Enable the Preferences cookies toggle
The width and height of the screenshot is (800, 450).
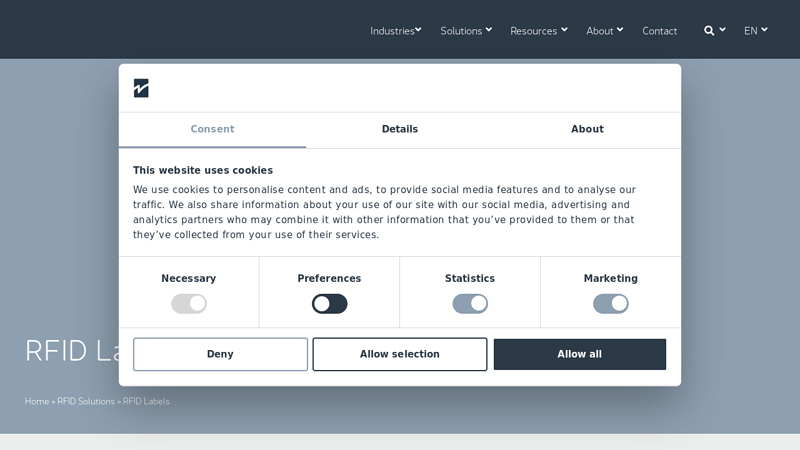click(x=330, y=304)
